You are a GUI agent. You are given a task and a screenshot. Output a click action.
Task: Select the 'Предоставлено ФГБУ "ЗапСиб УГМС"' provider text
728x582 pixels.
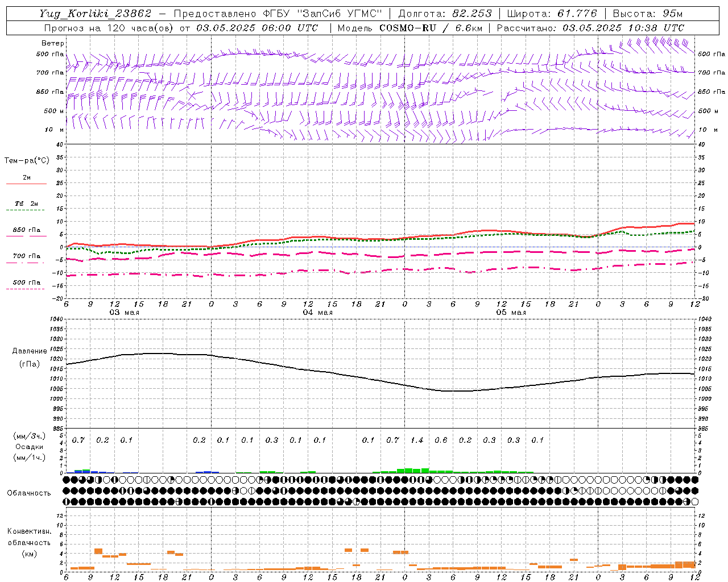[278, 14]
